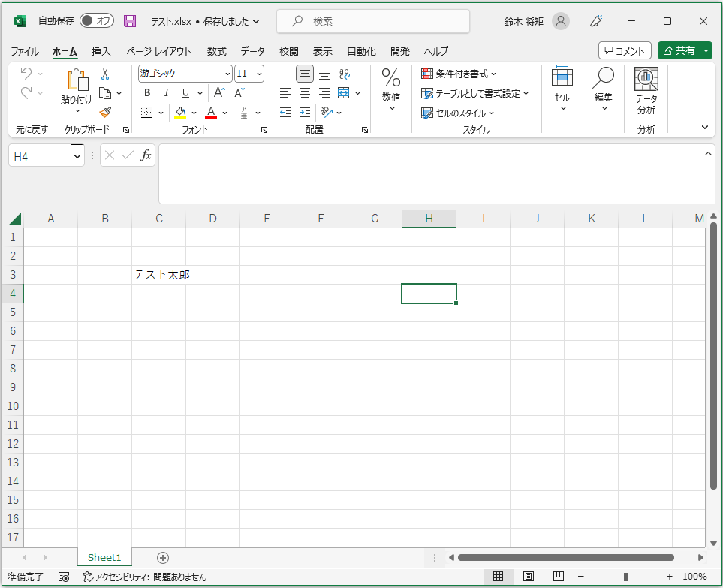
Task: Align text to the top
Action: [x=285, y=74]
